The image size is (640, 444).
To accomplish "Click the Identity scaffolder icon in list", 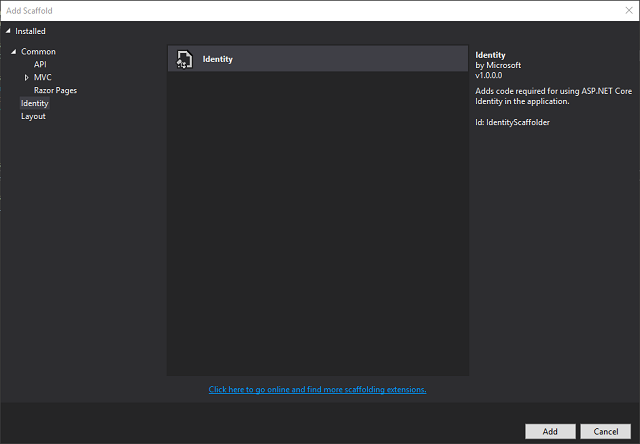I will tap(184, 60).
